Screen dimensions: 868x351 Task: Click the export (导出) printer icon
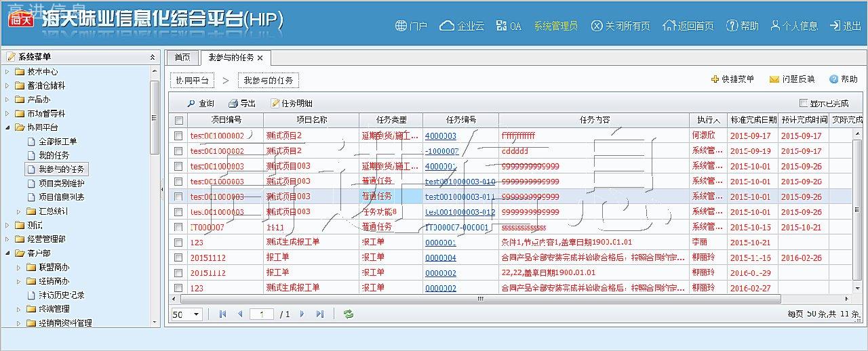[233, 104]
